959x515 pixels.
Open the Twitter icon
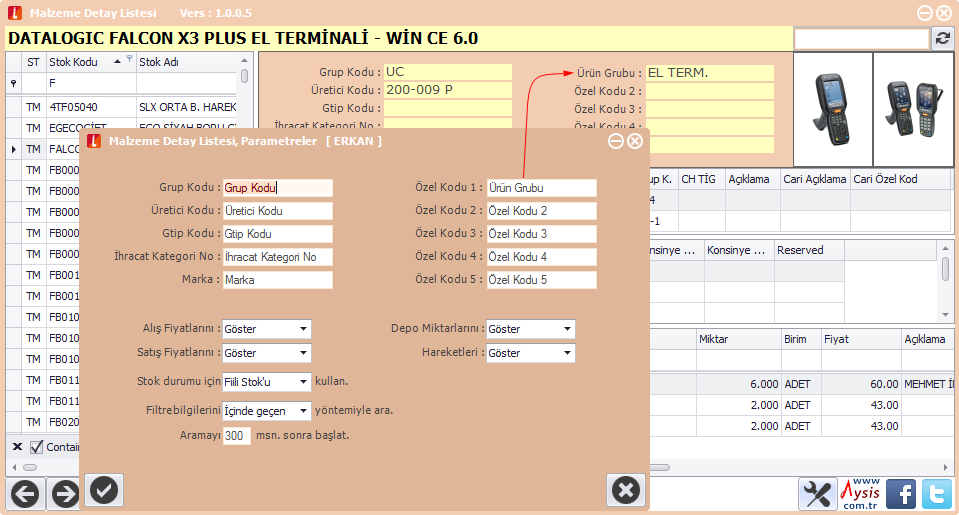point(937,494)
